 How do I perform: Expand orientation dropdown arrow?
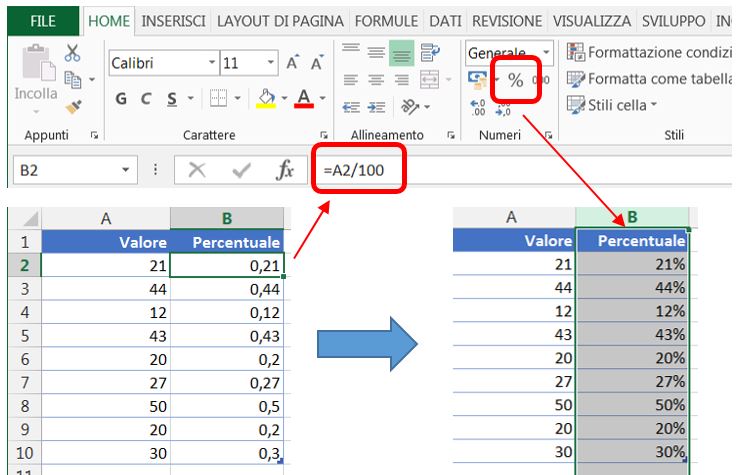(426, 107)
